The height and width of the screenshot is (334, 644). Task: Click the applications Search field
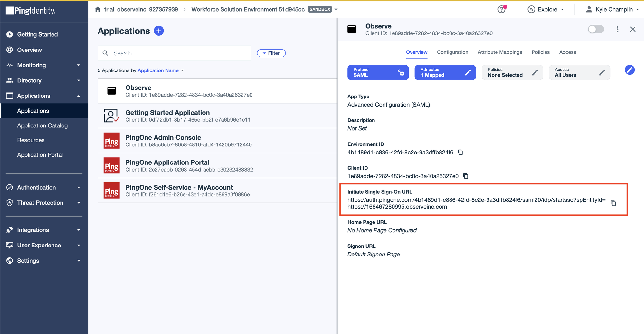174,53
